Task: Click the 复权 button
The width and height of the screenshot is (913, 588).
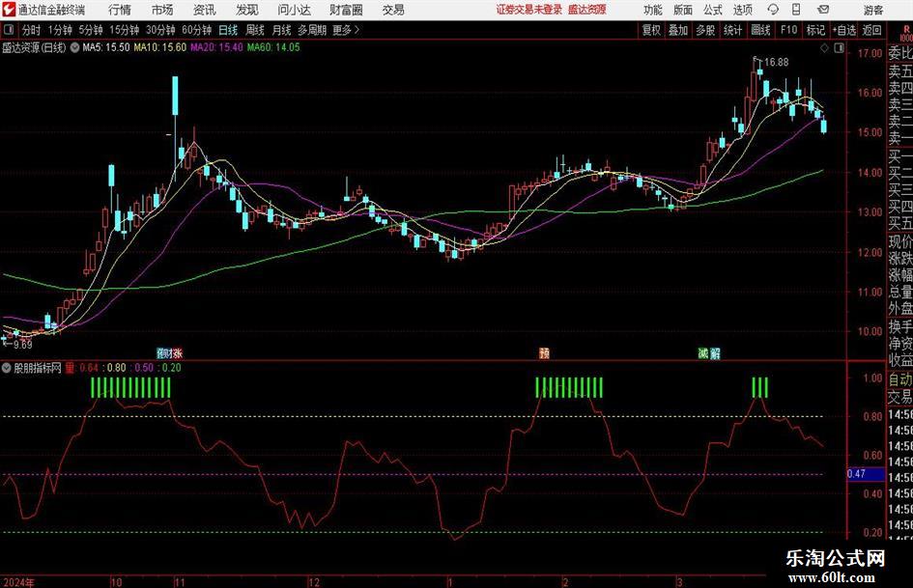Action: [651, 30]
